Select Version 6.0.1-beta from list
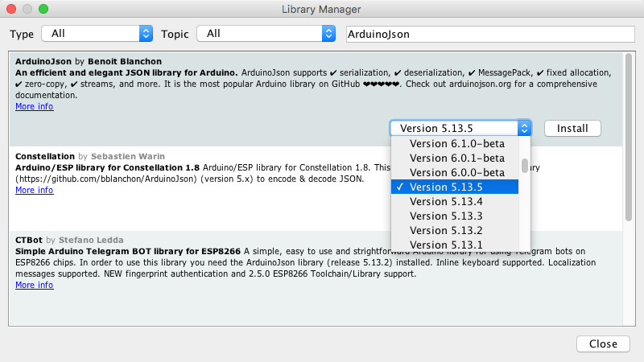Viewport: 644px width, 362px height. point(457,158)
